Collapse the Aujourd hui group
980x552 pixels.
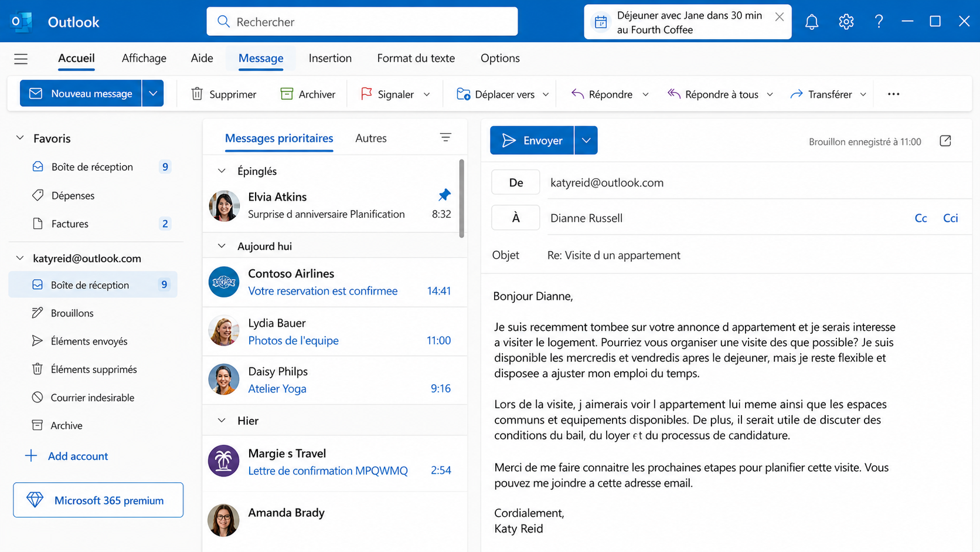tap(222, 246)
